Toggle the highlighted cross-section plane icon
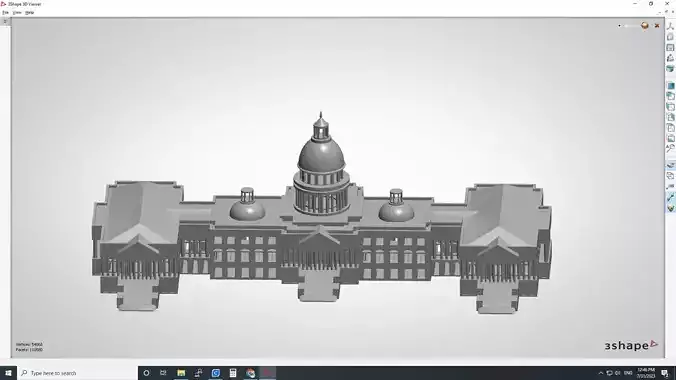 [x=670, y=165]
